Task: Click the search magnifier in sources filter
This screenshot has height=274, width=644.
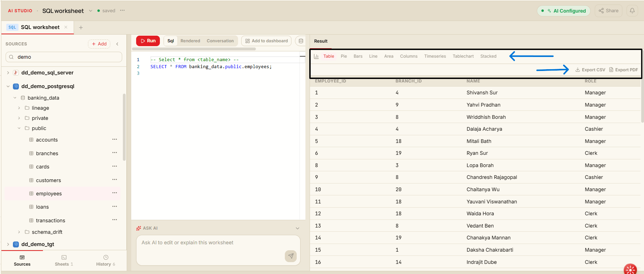Action: tap(12, 57)
